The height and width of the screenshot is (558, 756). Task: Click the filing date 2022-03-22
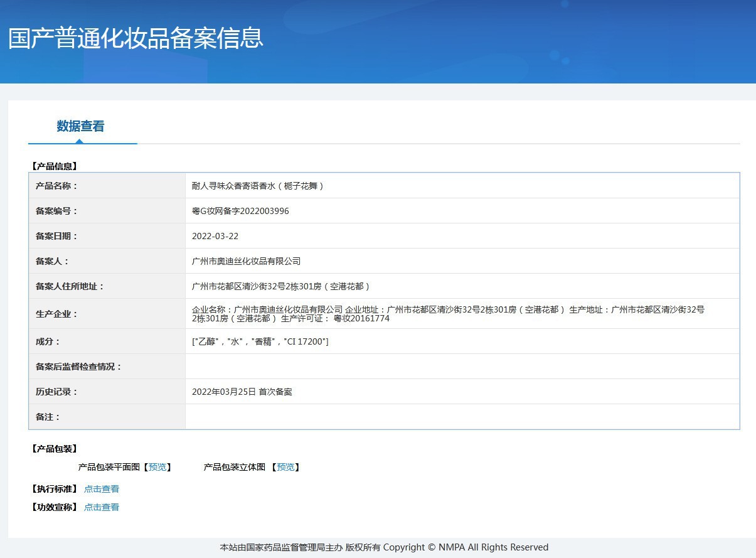click(215, 236)
